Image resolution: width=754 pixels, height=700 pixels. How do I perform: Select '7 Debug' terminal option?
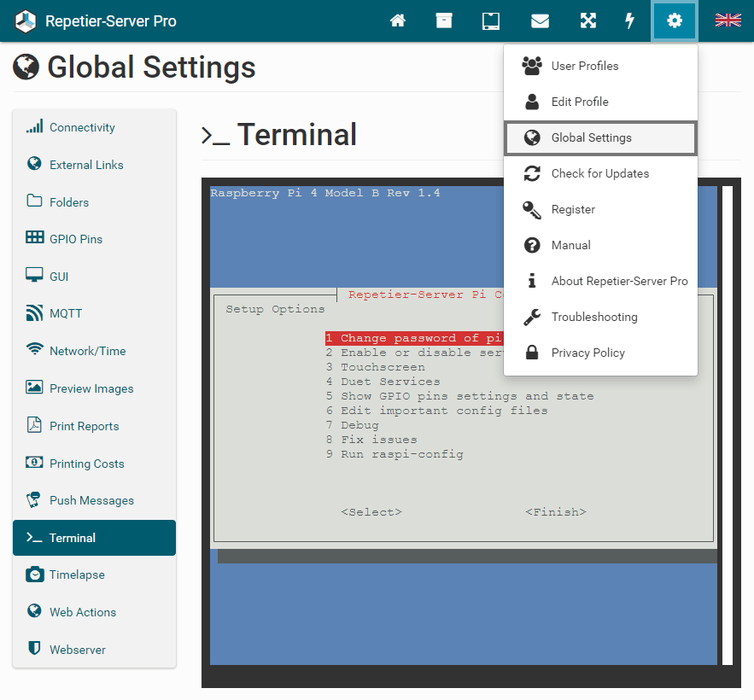[352, 425]
